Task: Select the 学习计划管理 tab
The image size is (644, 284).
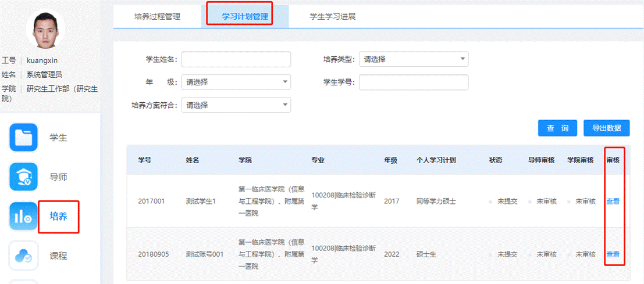Action: pyautogui.click(x=245, y=16)
